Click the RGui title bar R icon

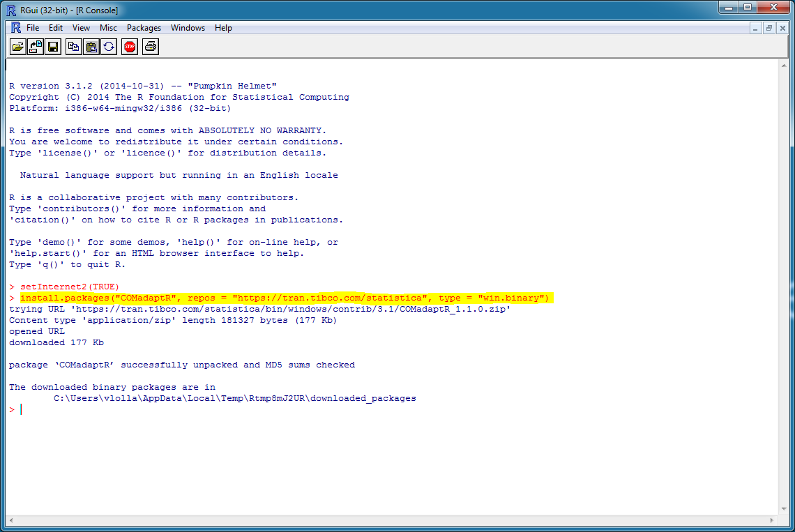(x=11, y=10)
